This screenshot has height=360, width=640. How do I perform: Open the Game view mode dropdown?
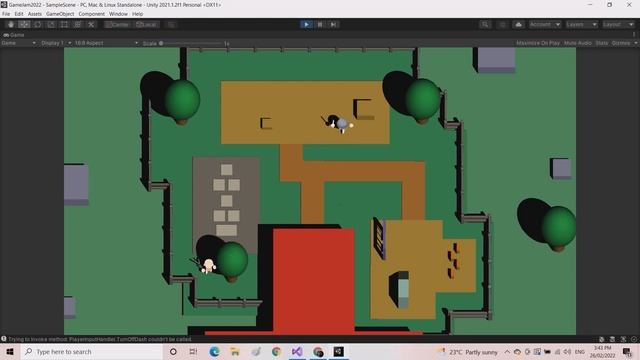tap(19, 43)
